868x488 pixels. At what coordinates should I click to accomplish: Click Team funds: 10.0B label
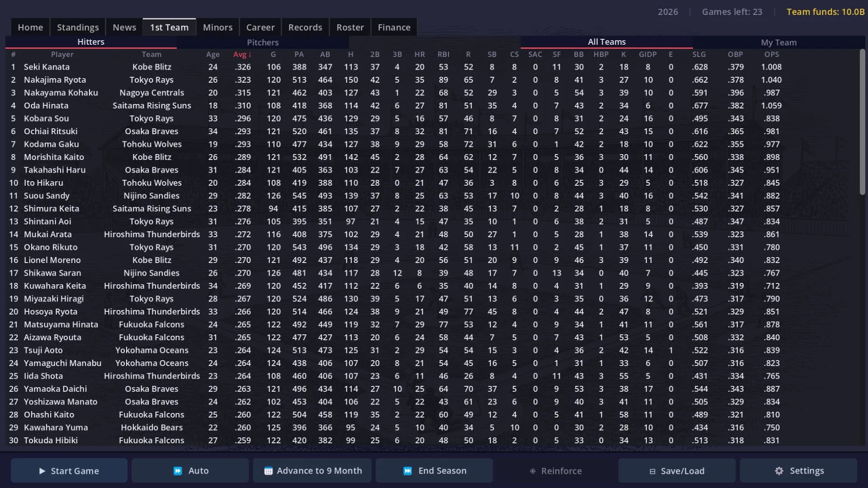[826, 12]
